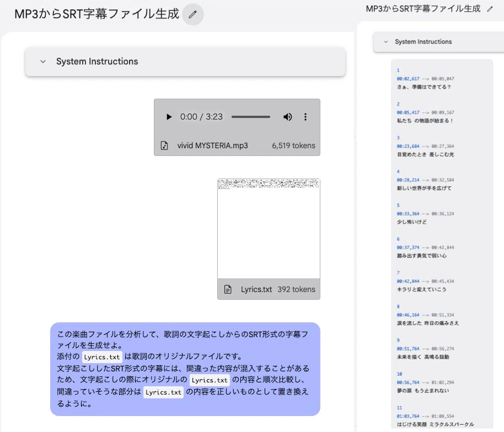Click the subtitle line さぁ、準備はできてる？
The height and width of the screenshot is (432, 504).
423,87
